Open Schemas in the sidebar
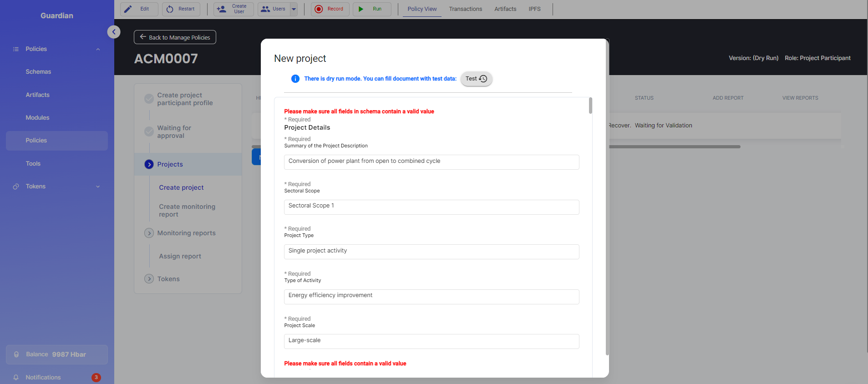The width and height of the screenshot is (868, 384). tap(38, 72)
